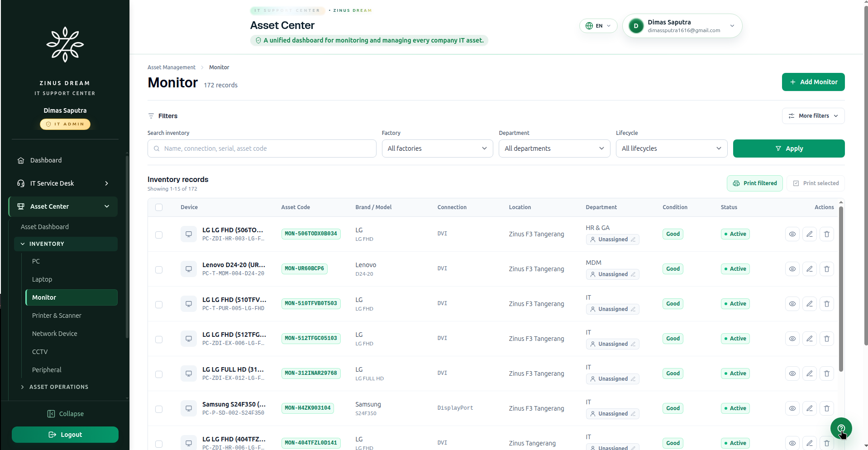868x450 pixels.
Task: Edit the MON-510TFVB0T503 monitor record
Action: (809, 304)
